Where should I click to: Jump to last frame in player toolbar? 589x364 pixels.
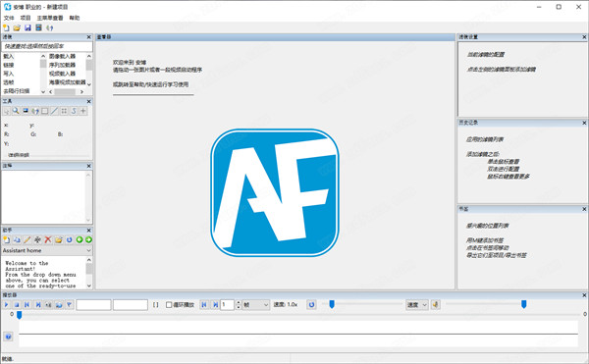click(38, 305)
